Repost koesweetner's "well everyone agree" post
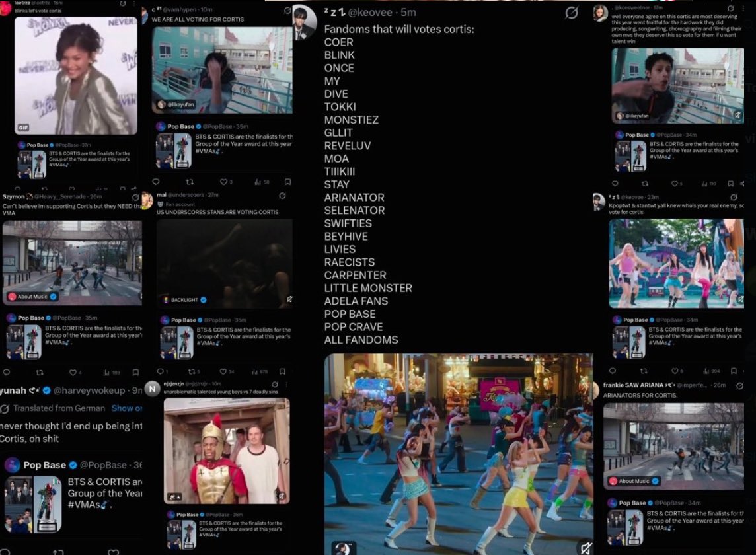 (644, 183)
